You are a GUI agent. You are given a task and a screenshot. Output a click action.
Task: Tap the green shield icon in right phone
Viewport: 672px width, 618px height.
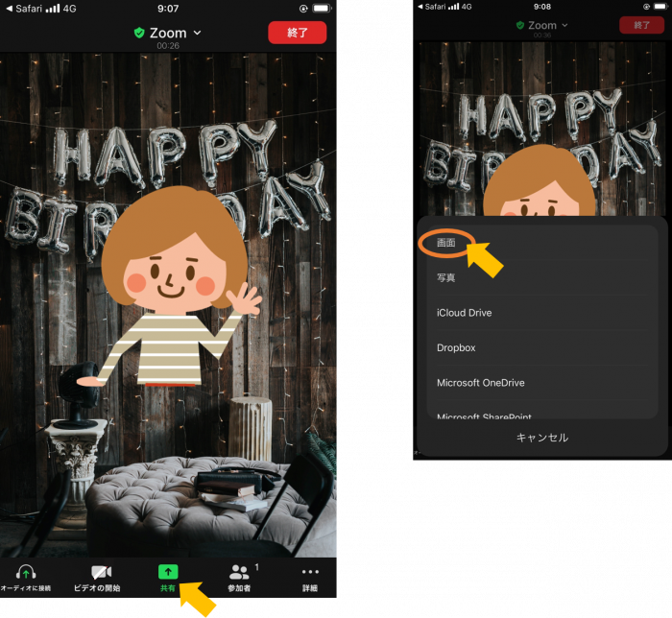[x=520, y=25]
